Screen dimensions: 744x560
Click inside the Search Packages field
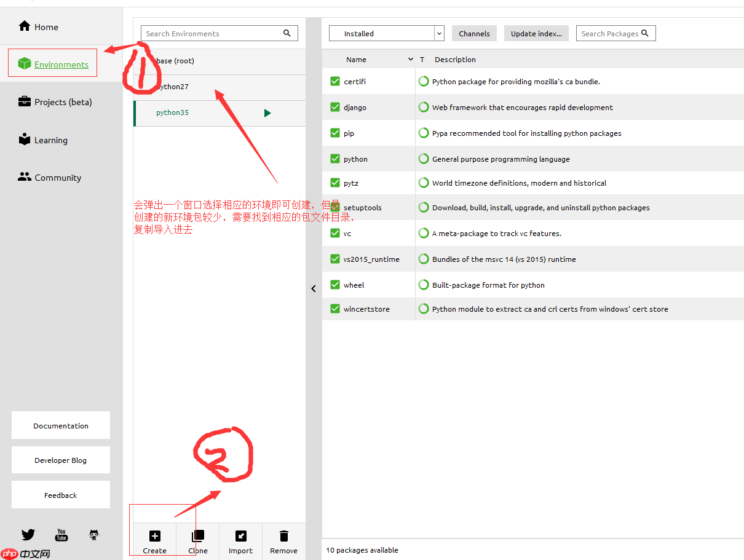point(612,33)
